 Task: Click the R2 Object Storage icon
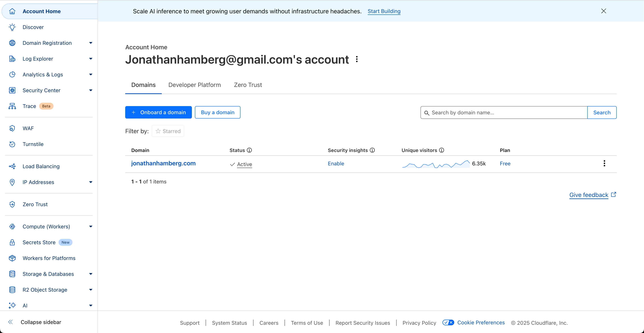click(x=12, y=290)
